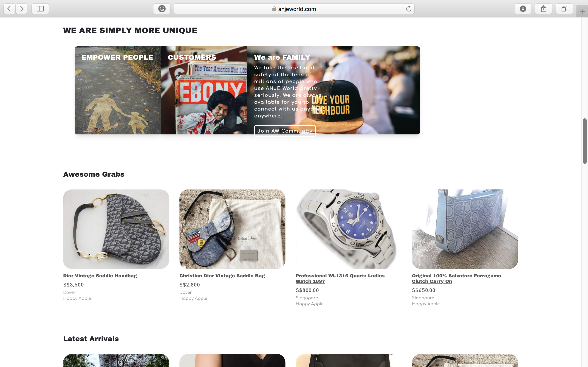Open Dior Vintage Saddle Handbag link
Screen dimensions: 588x367
point(100,276)
